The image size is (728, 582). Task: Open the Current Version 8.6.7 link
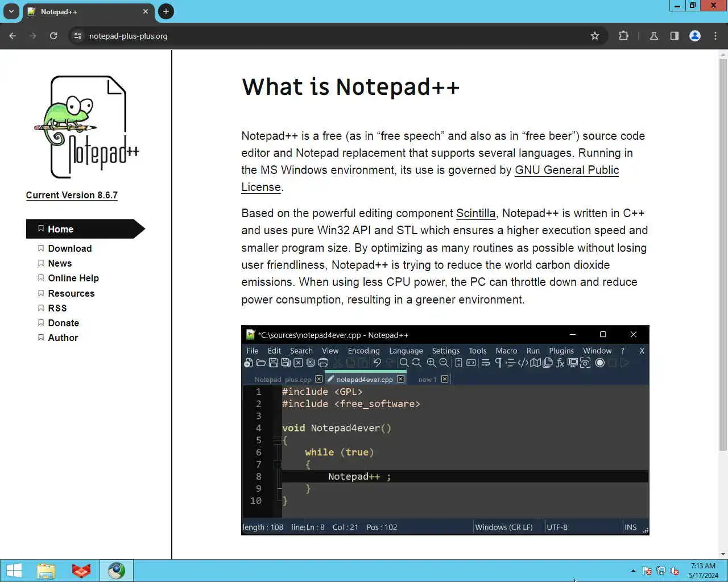pos(72,195)
